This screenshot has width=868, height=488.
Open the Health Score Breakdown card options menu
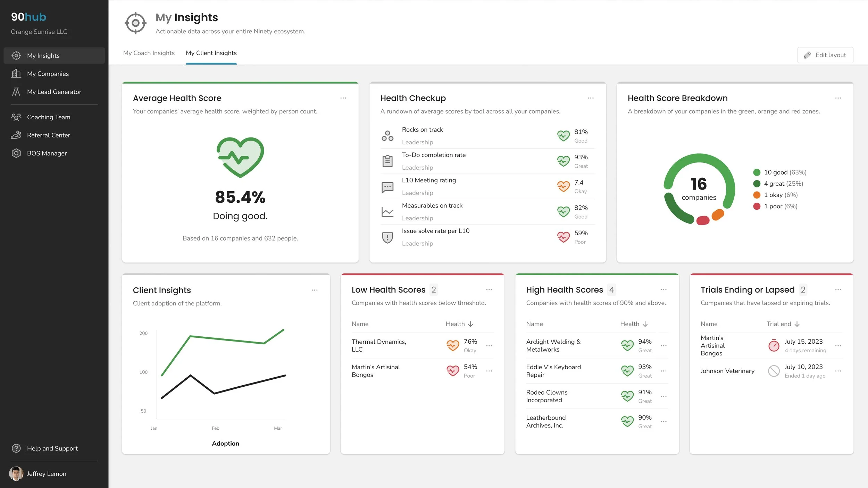click(838, 98)
